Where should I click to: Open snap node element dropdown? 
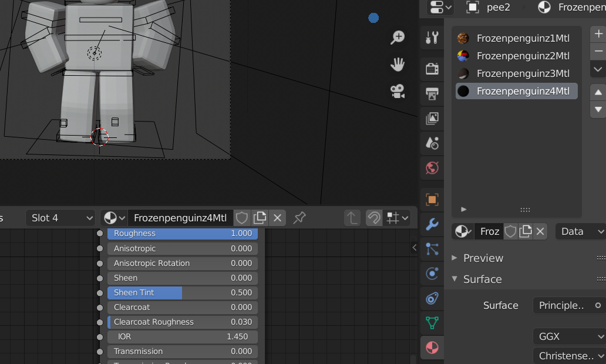tap(397, 218)
